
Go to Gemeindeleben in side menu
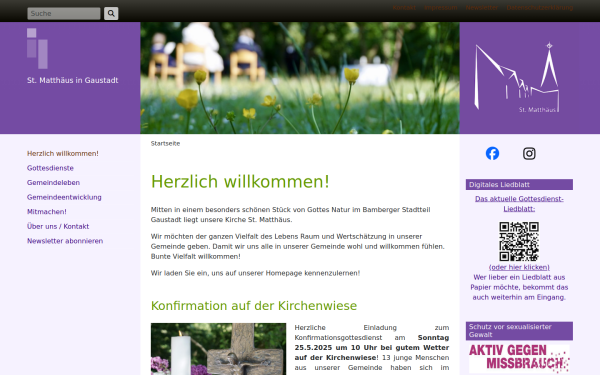tap(53, 183)
